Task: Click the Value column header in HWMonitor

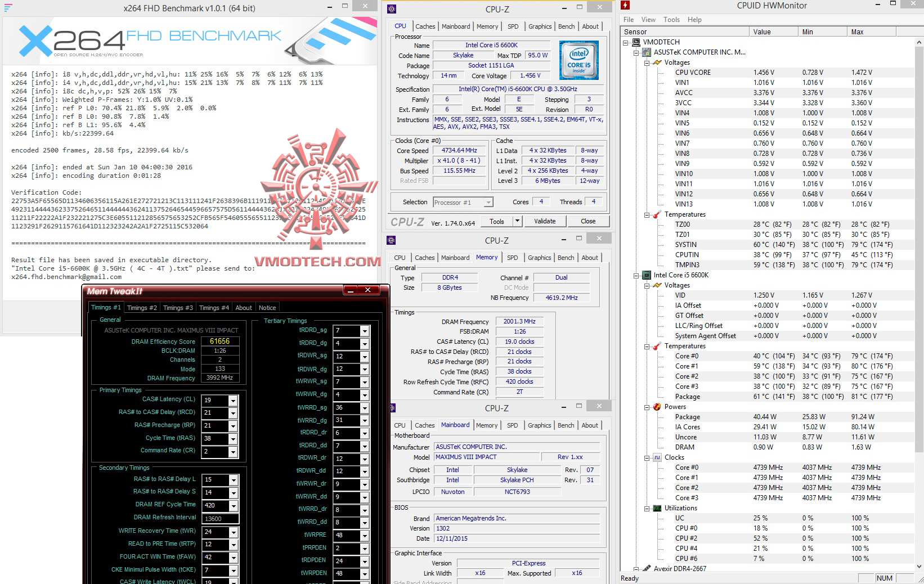Action: click(x=775, y=32)
